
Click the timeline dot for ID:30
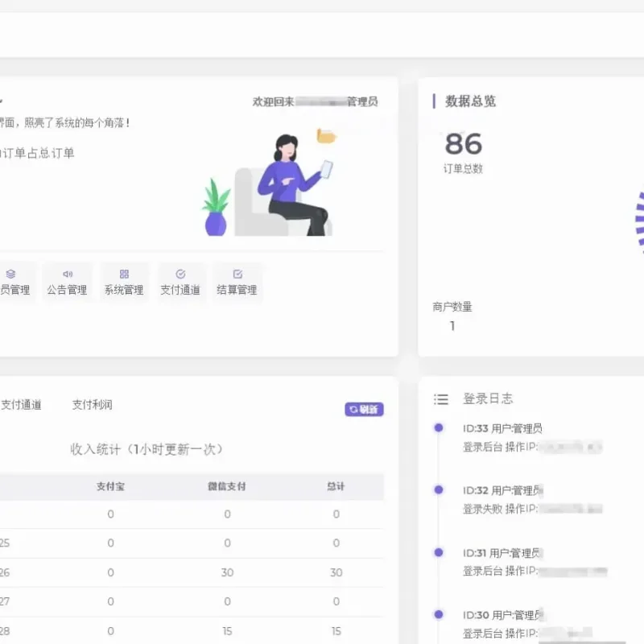tap(439, 614)
